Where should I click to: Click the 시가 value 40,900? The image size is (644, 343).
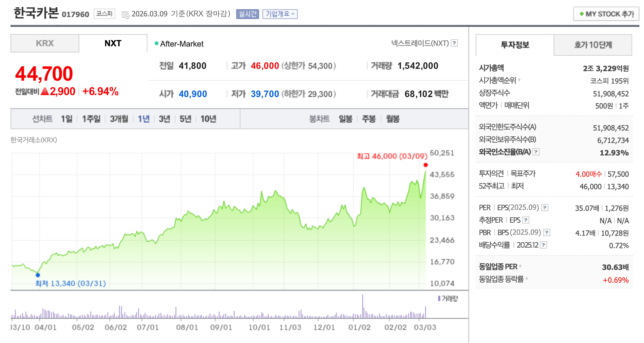(193, 94)
